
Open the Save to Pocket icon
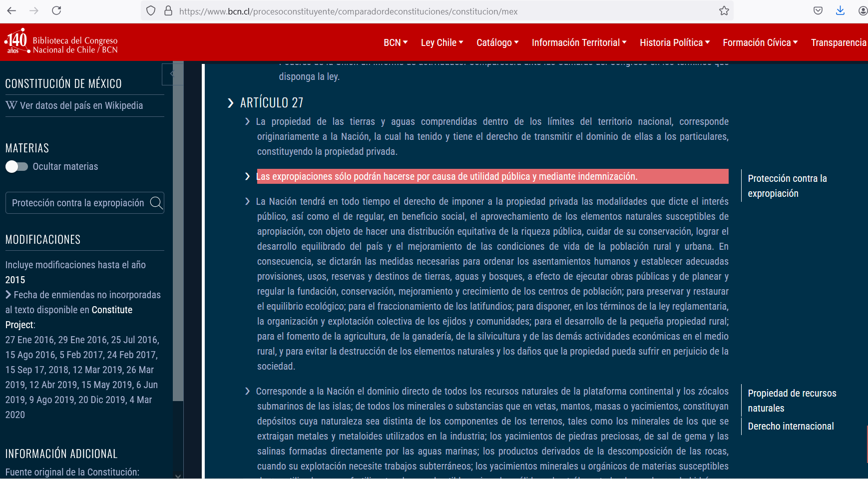818,10
